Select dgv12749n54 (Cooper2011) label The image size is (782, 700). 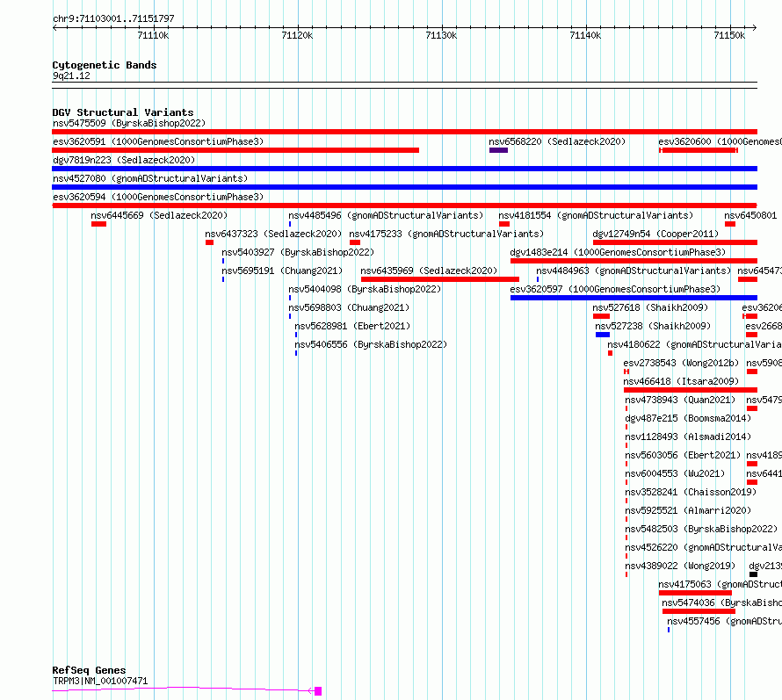[655, 234]
